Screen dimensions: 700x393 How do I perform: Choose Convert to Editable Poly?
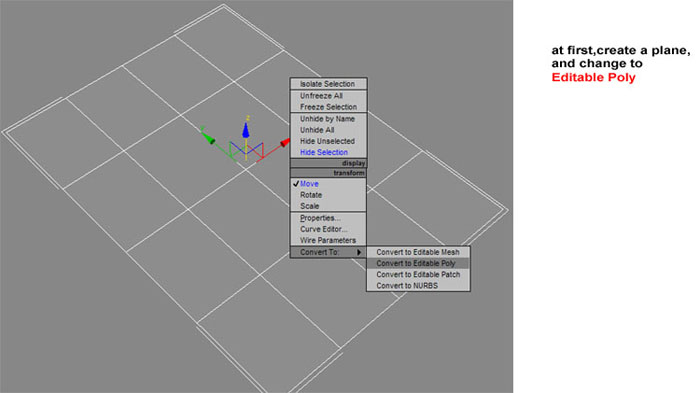pos(418,263)
